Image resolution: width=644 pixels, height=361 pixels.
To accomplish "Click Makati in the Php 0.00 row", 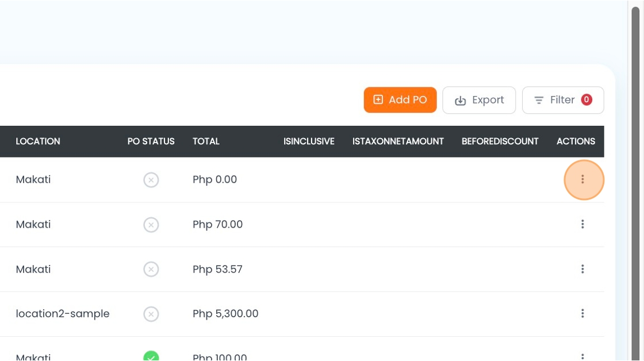I will pyautogui.click(x=33, y=179).
